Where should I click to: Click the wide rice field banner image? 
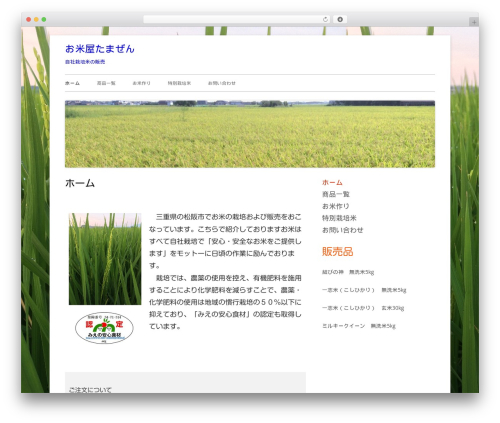tap(250, 134)
